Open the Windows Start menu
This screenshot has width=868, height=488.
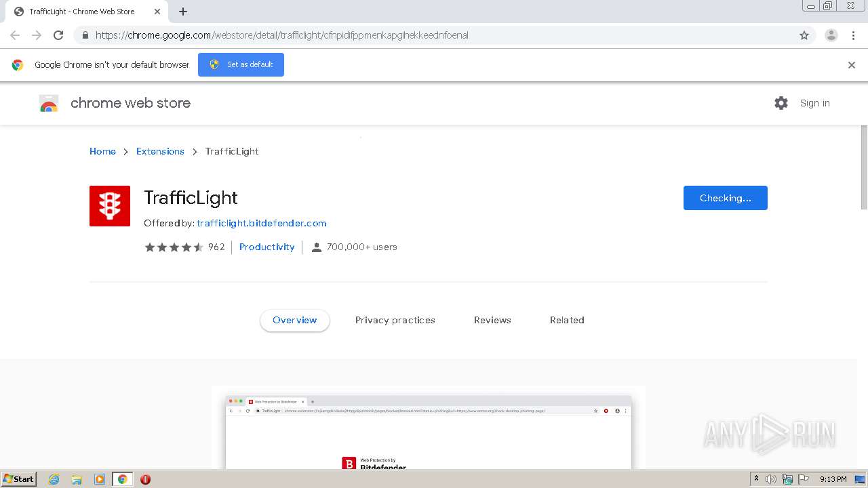pyautogui.click(x=19, y=479)
